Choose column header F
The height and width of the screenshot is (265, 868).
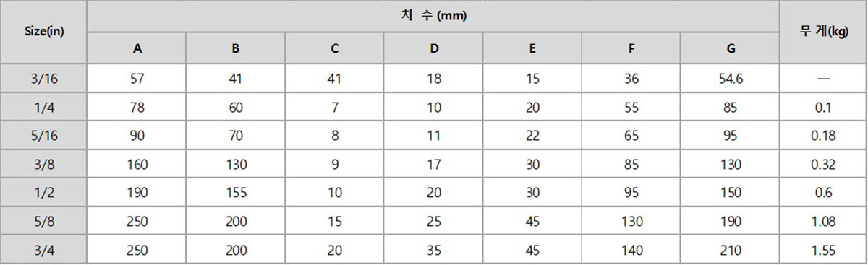(631, 48)
